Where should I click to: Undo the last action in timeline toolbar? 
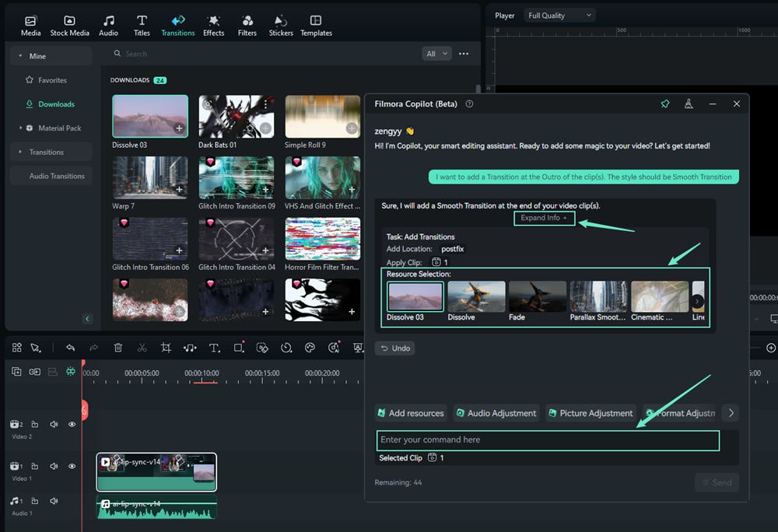71,348
